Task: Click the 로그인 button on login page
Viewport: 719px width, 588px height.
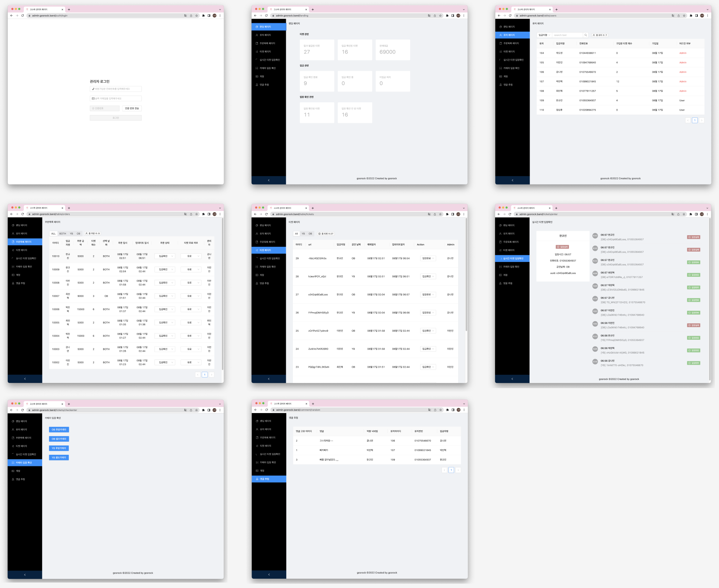Action: 116,118
